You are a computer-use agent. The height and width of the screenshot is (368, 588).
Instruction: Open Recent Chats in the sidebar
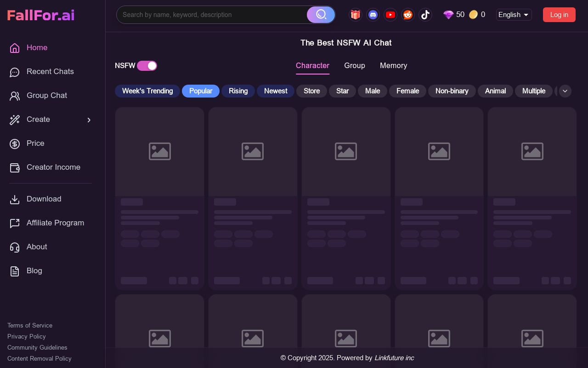pos(51,72)
